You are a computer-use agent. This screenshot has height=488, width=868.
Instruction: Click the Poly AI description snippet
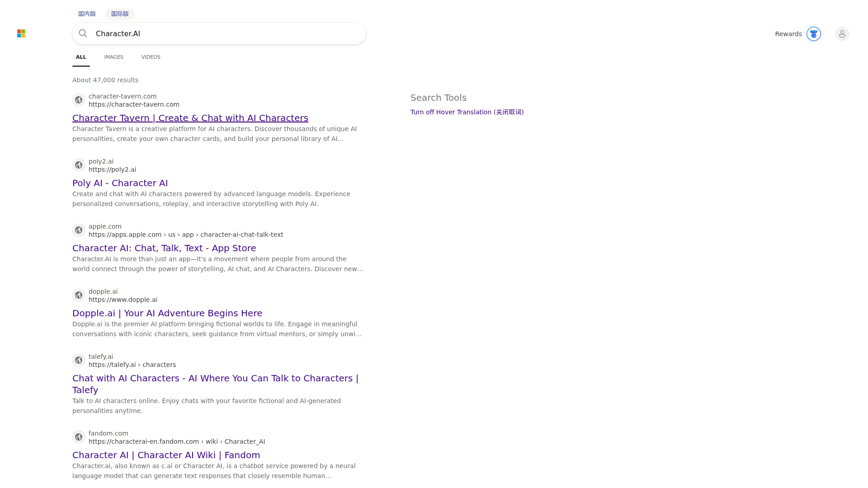pyautogui.click(x=211, y=199)
